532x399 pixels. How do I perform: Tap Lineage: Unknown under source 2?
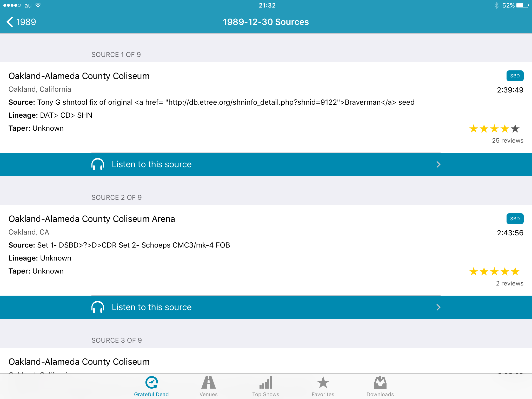point(40,258)
